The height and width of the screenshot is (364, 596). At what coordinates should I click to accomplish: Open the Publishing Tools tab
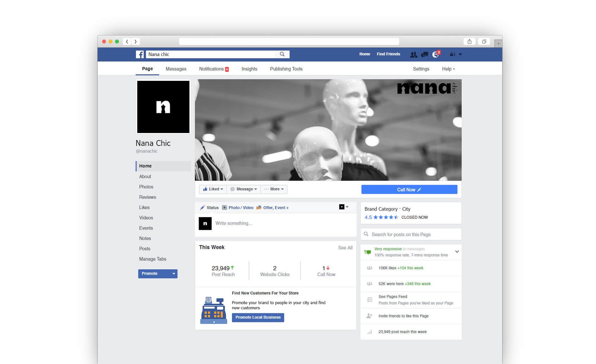click(286, 69)
